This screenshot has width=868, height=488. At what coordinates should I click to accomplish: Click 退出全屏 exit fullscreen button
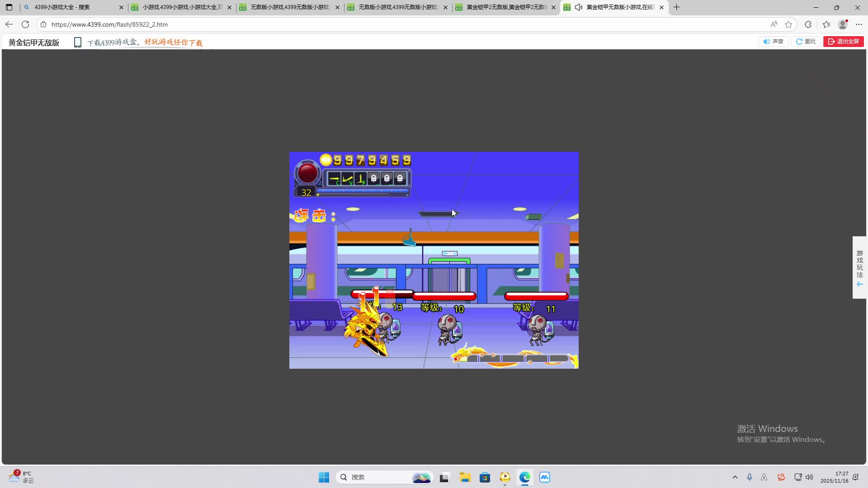(843, 42)
